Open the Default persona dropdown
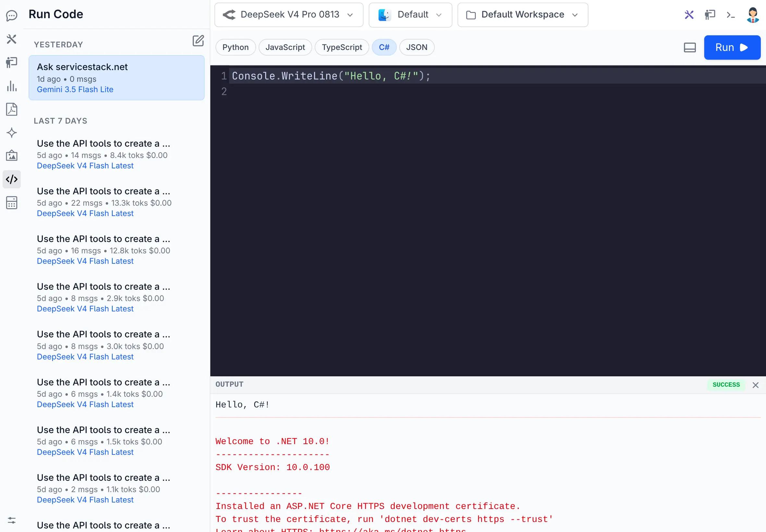The height and width of the screenshot is (532, 766). [x=410, y=15]
